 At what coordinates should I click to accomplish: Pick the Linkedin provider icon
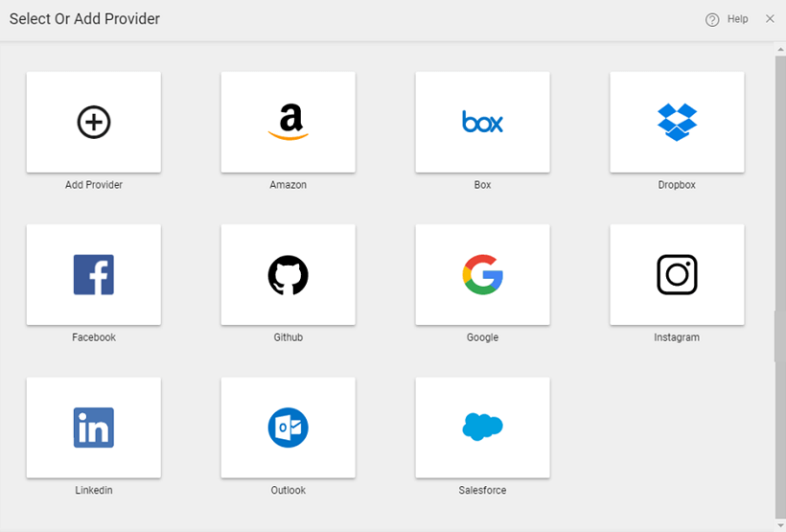coord(94,428)
